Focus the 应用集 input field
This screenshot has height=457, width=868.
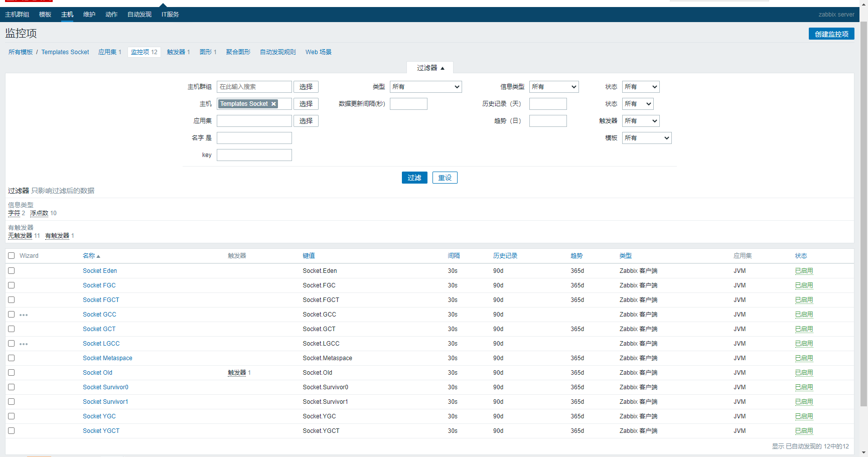coord(254,121)
